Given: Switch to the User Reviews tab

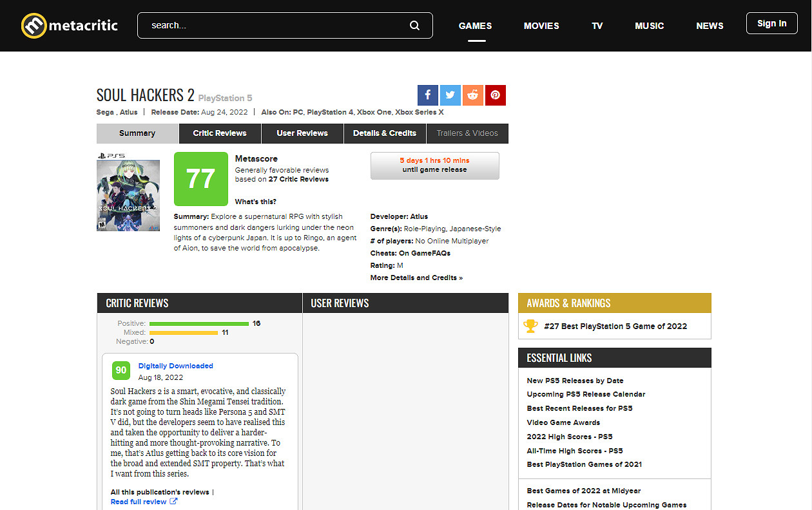Looking at the screenshot, I should coord(302,133).
